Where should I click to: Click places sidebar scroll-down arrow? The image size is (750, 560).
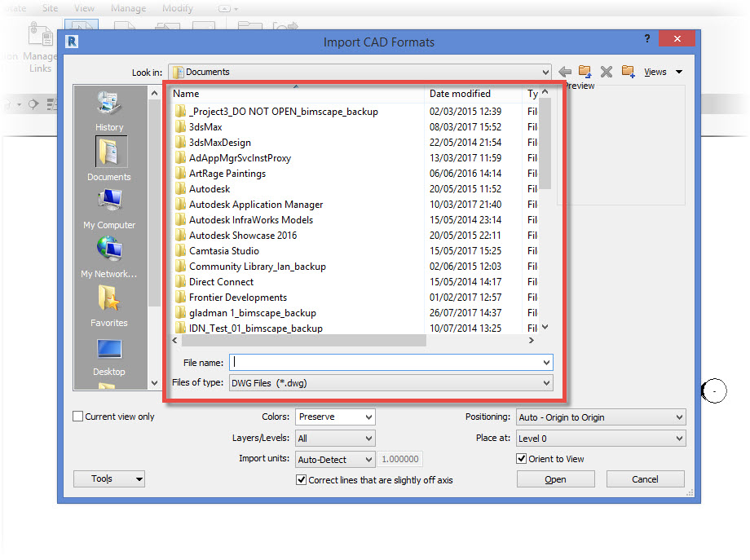coord(154,382)
